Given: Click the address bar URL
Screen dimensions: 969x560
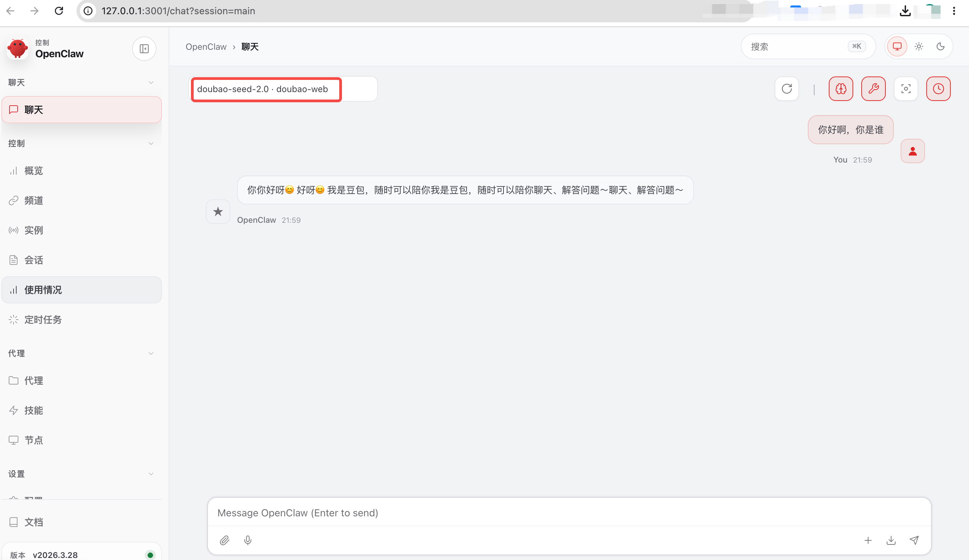Looking at the screenshot, I should 178,11.
